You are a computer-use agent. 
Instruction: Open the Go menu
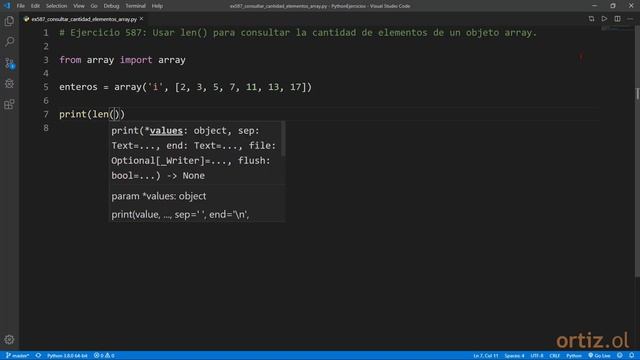coord(94,6)
